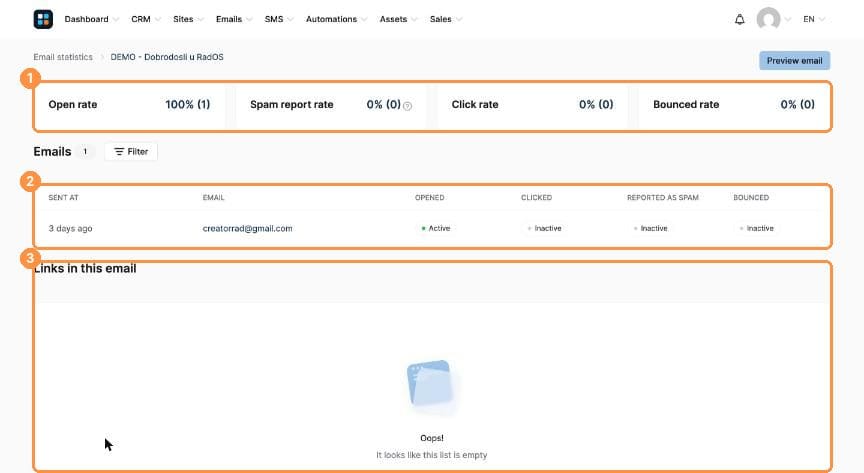Expand the Emails menu chevron
The height and width of the screenshot is (473, 864).
(249, 19)
